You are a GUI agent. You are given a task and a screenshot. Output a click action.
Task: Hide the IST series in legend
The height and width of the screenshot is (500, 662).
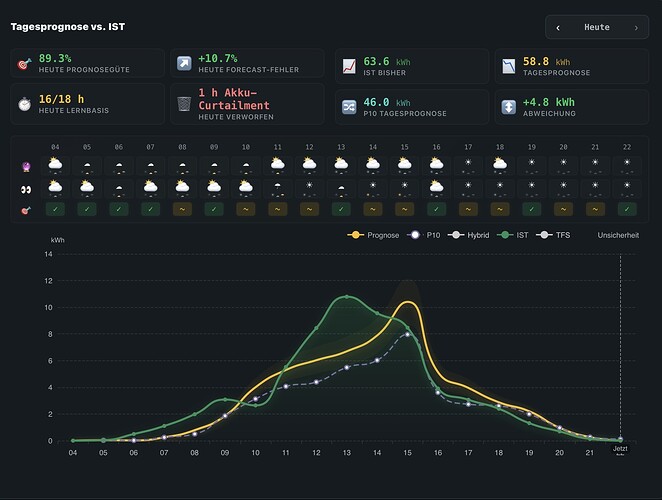click(513, 235)
